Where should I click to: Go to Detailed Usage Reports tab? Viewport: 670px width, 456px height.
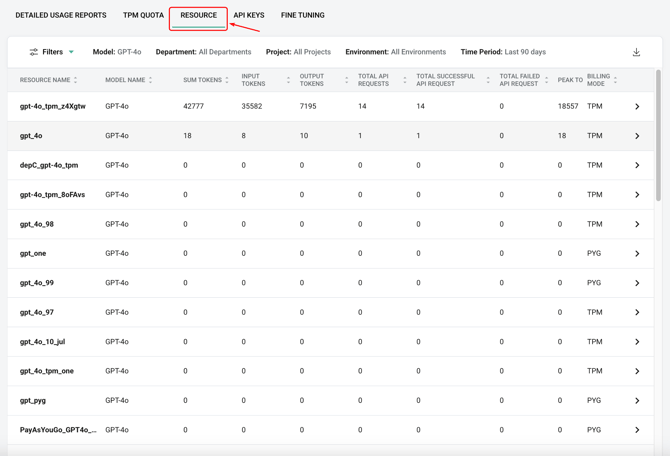pyautogui.click(x=61, y=16)
